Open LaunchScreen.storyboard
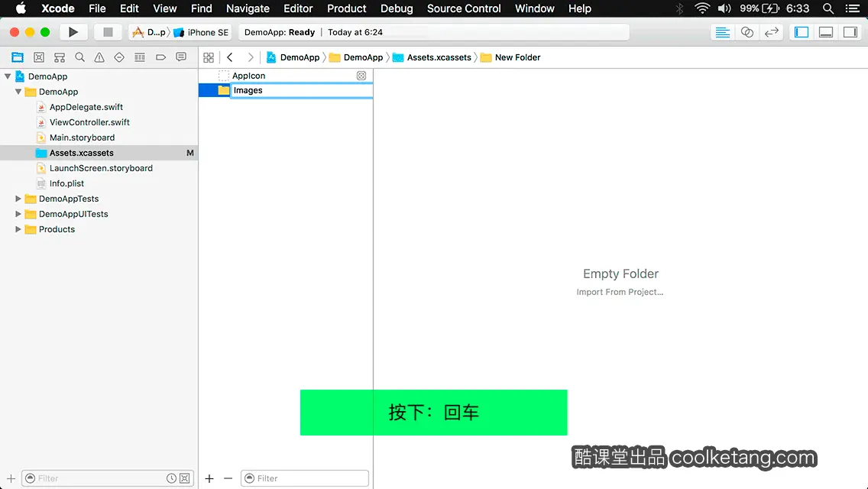 coord(101,168)
